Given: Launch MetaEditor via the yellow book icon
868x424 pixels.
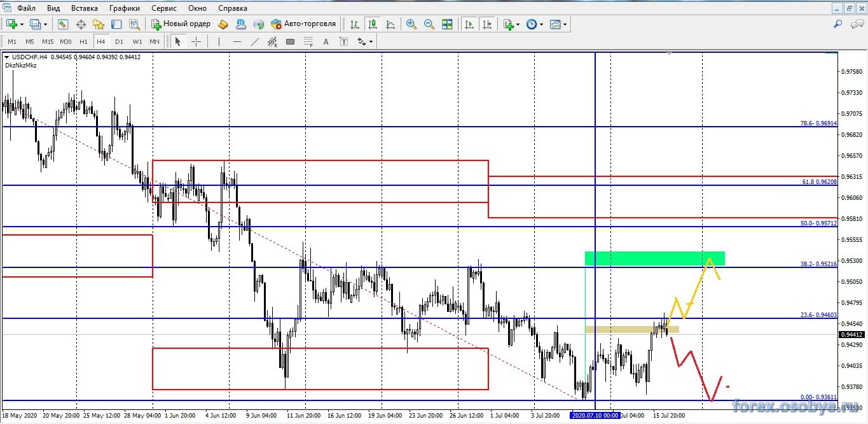Looking at the screenshot, I should 223,24.
